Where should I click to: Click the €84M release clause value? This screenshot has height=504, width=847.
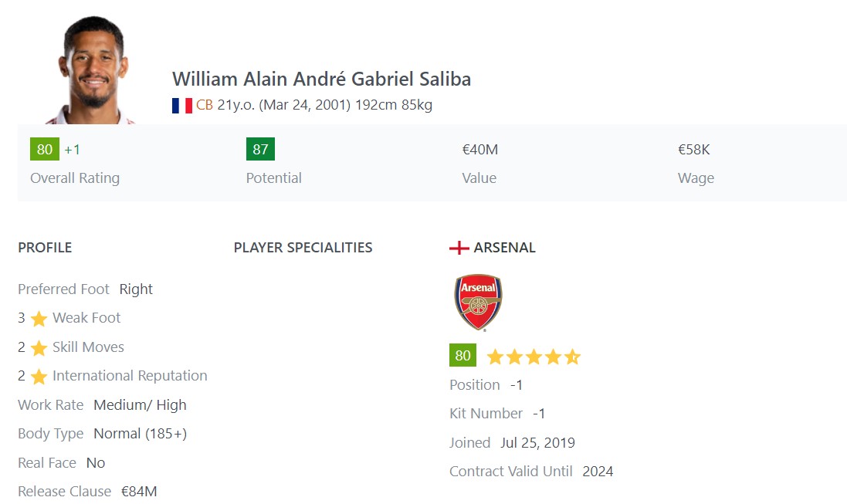(x=139, y=492)
